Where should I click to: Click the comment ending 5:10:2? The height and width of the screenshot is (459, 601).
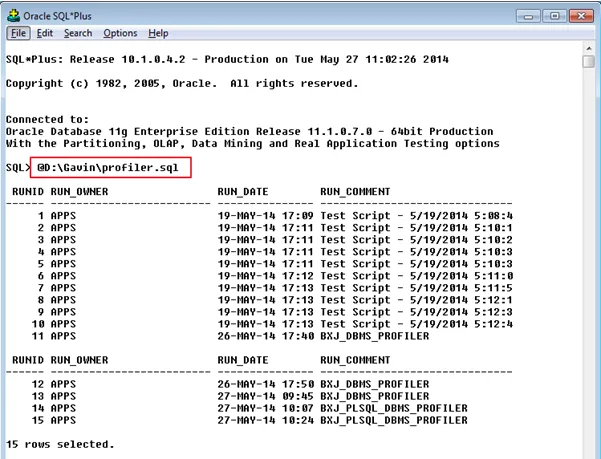[x=417, y=240]
